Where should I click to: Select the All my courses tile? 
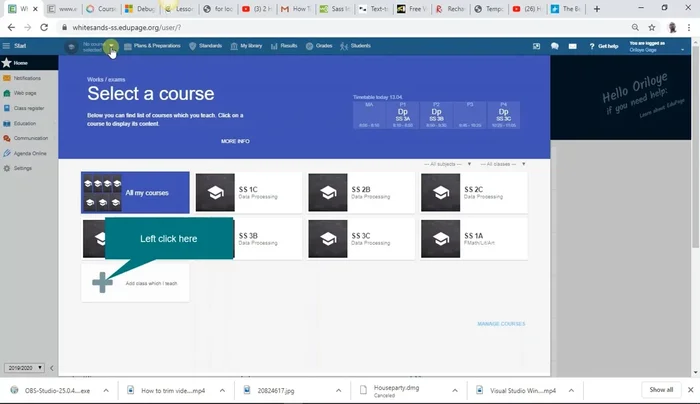[x=135, y=192]
